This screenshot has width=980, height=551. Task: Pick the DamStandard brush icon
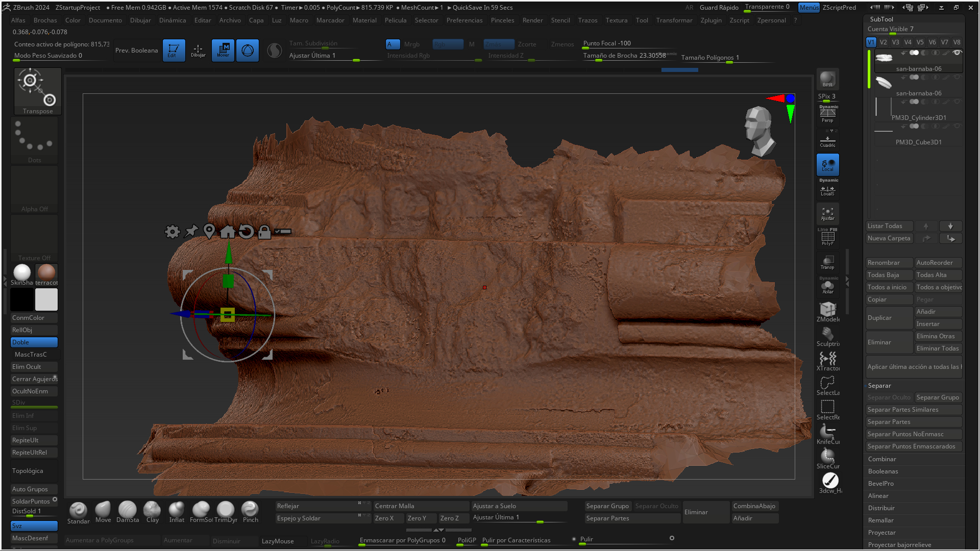[x=127, y=510]
